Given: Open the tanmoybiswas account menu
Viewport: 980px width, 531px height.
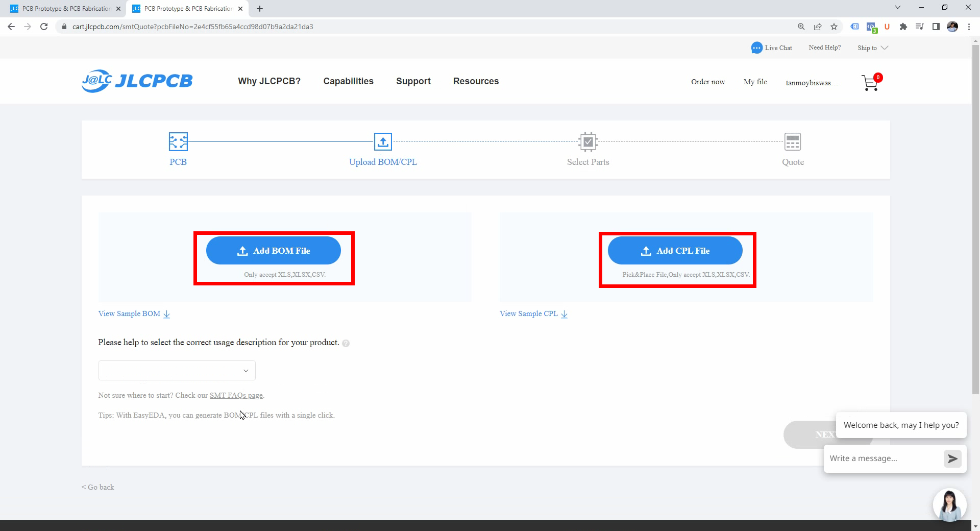Looking at the screenshot, I should 812,83.
